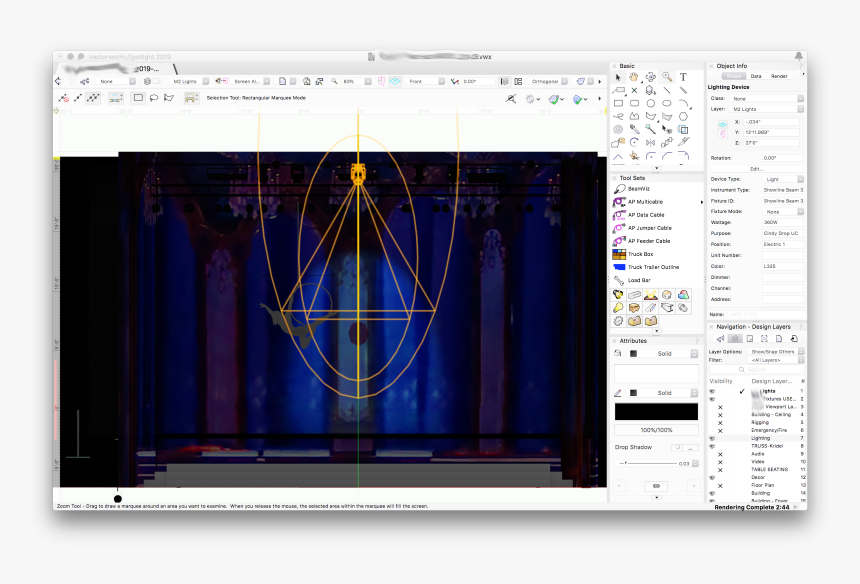The width and height of the screenshot is (860, 584).
Task: Select the Eyedropper tool
Action: tap(635, 129)
